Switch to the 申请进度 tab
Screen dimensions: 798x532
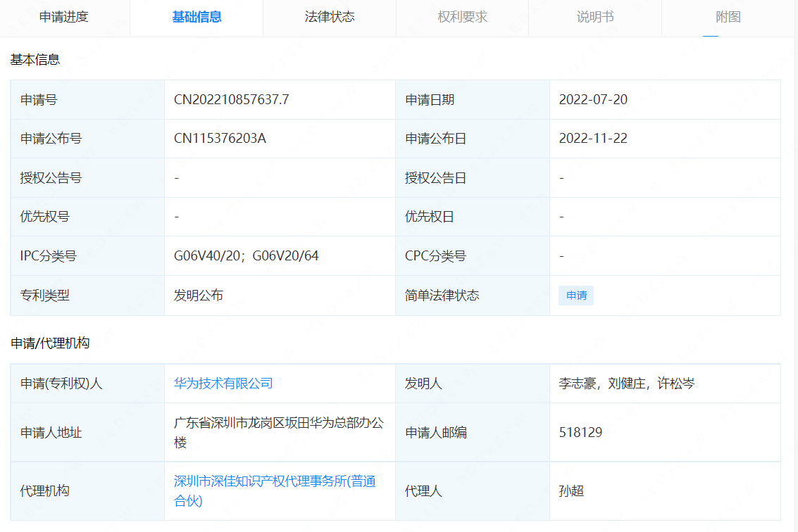(64, 17)
